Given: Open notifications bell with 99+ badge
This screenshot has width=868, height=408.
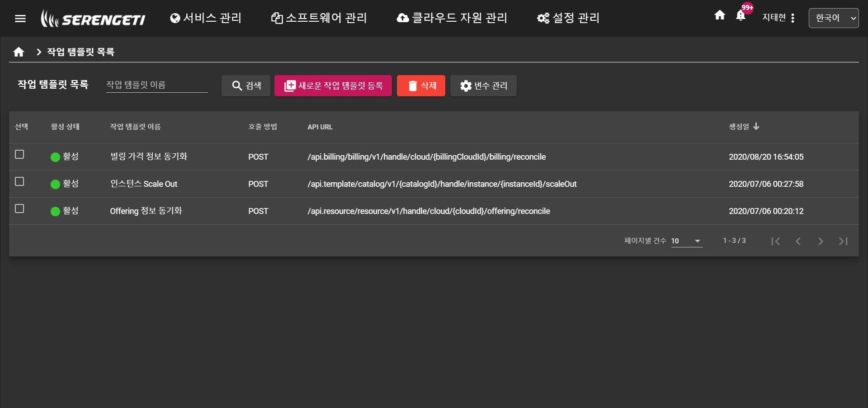Looking at the screenshot, I should 741,16.
